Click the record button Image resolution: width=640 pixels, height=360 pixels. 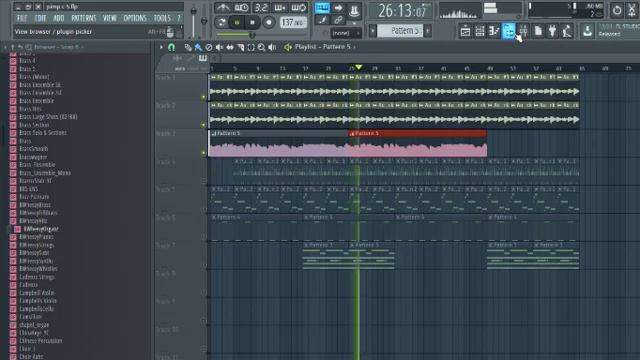click(269, 22)
